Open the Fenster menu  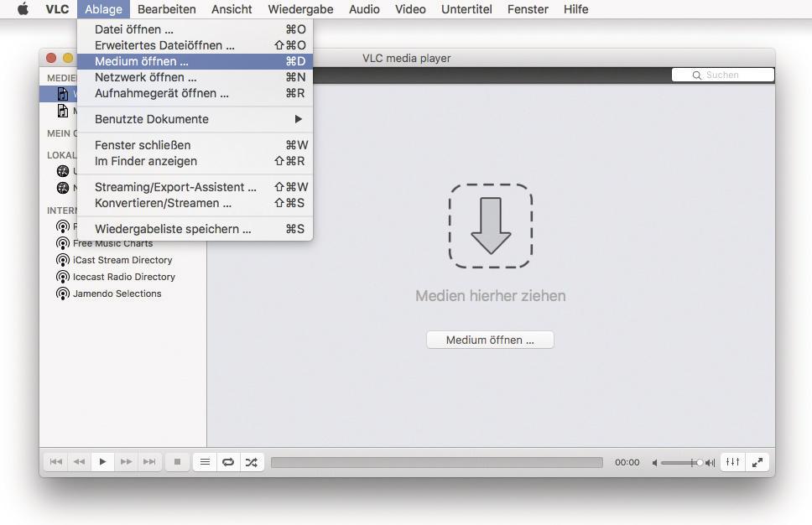pyautogui.click(x=528, y=8)
